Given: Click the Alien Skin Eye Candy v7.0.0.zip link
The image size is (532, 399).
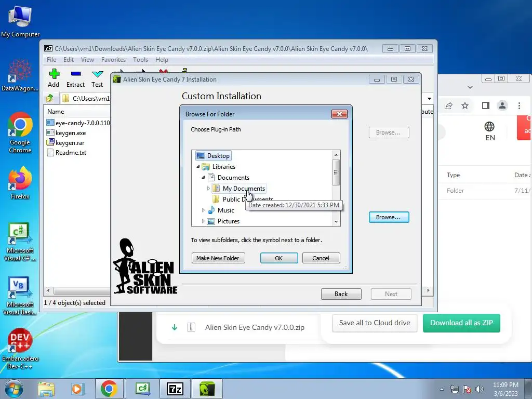Looking at the screenshot, I should point(255,327).
